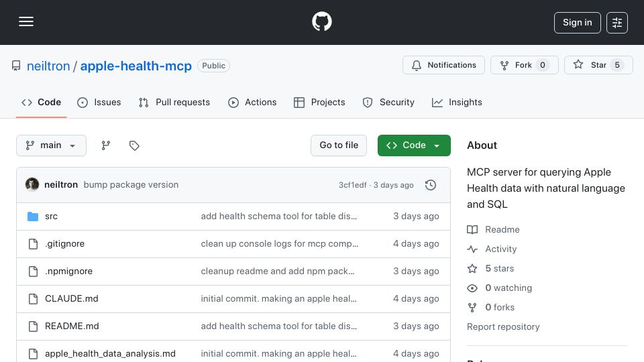Click the book icon beside Readme
The height and width of the screenshot is (362, 644).
(472, 229)
